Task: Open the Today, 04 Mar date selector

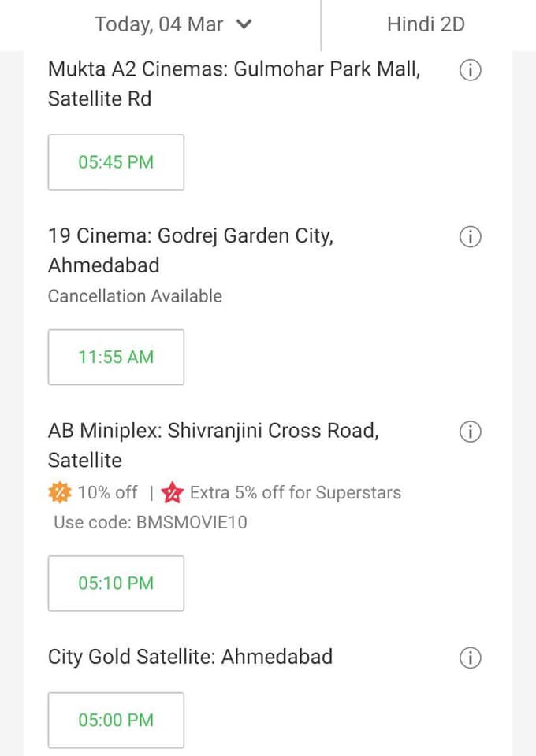Action: point(173,24)
